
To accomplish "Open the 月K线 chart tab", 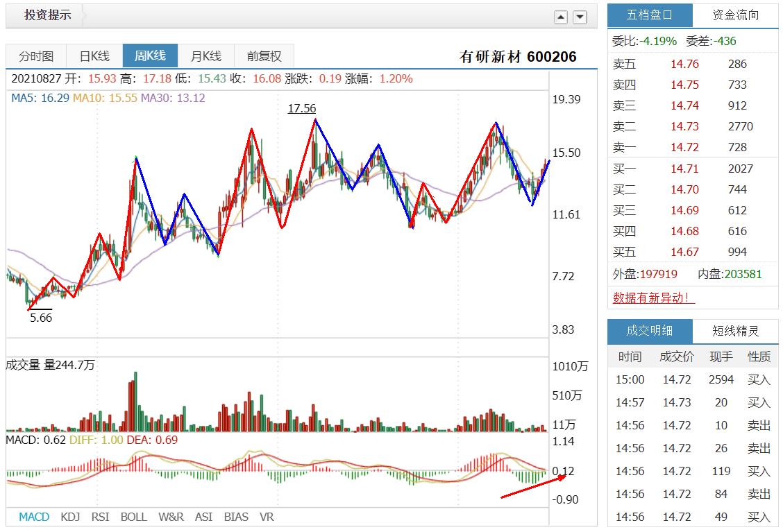I will click(205, 56).
